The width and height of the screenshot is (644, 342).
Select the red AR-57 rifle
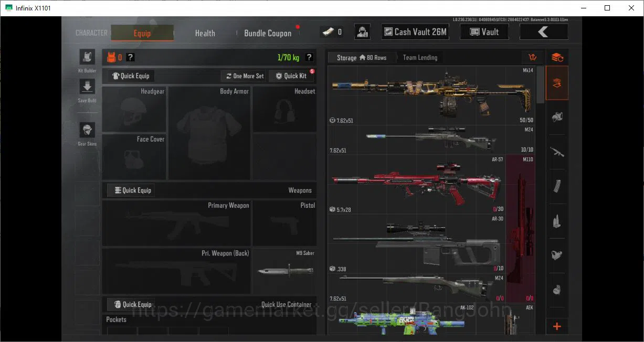[x=417, y=185]
